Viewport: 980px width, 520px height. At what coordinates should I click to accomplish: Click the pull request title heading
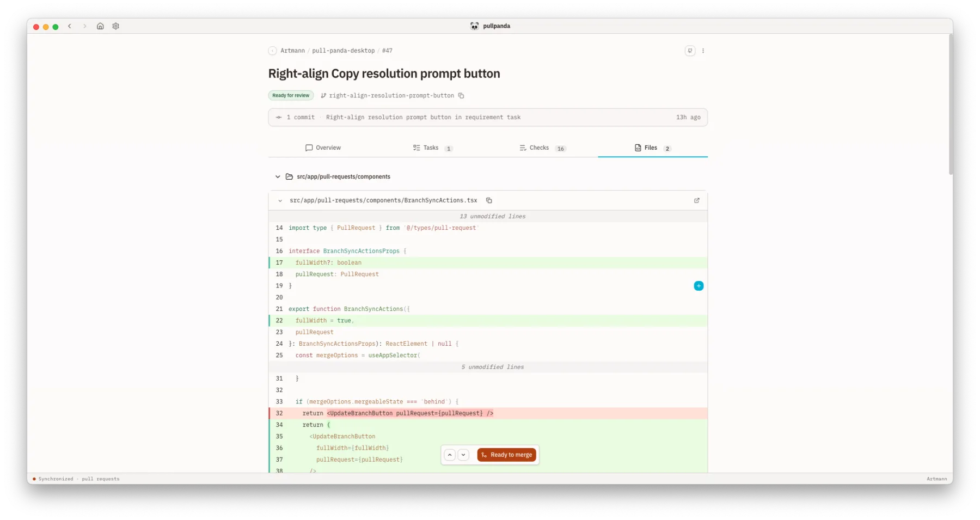click(384, 74)
